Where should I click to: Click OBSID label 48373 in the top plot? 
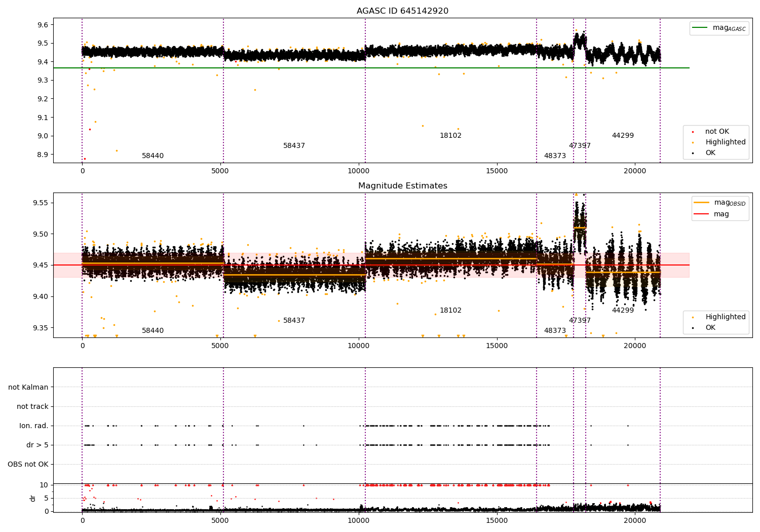pos(555,156)
